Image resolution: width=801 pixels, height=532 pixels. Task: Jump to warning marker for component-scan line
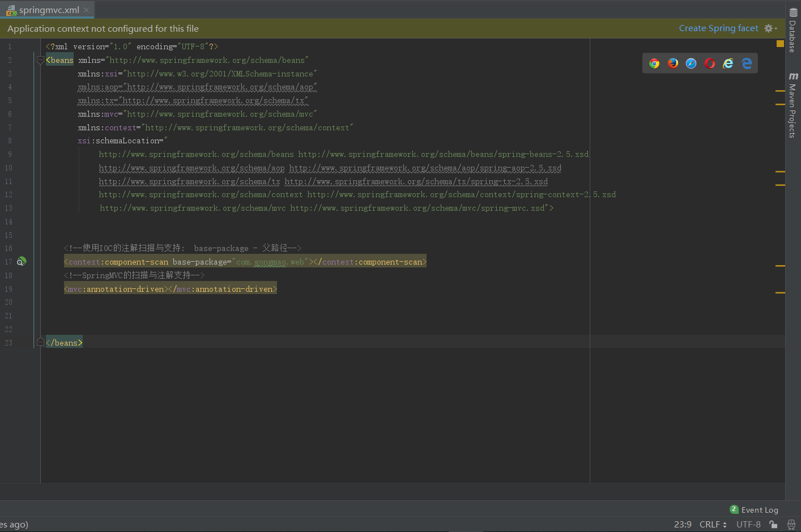point(780,265)
